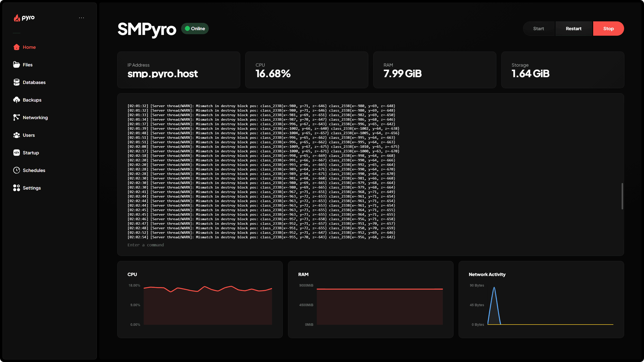
Task: Click the console scrollbar thumb
Action: 622,196
